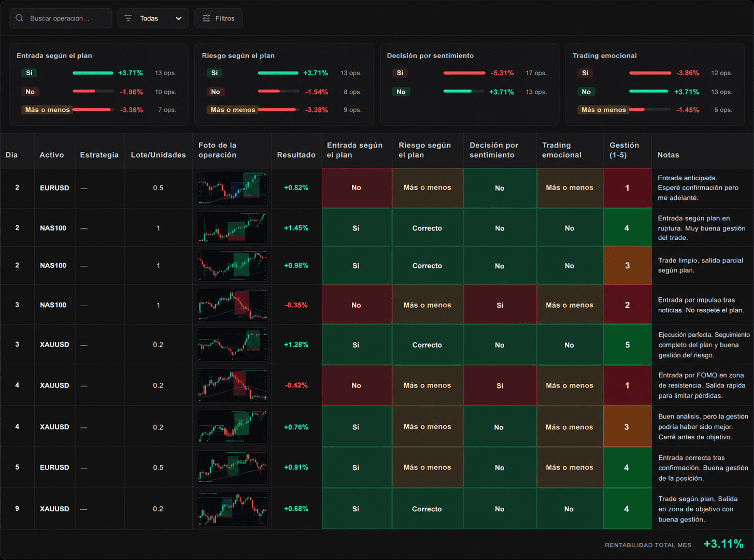The height and width of the screenshot is (560, 754).
Task: Click Riesgo Correcto cell in +1.45% row
Action: pos(428,228)
